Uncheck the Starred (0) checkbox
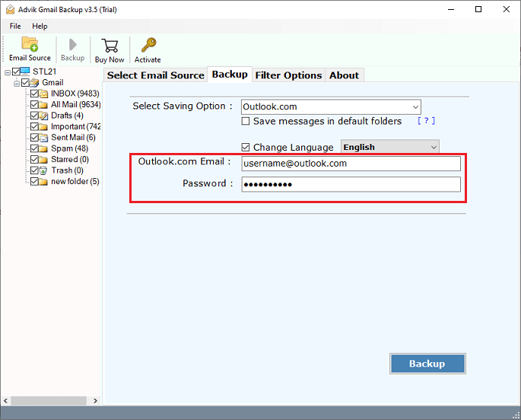Image resolution: width=521 pixels, height=420 pixels. 34,160
